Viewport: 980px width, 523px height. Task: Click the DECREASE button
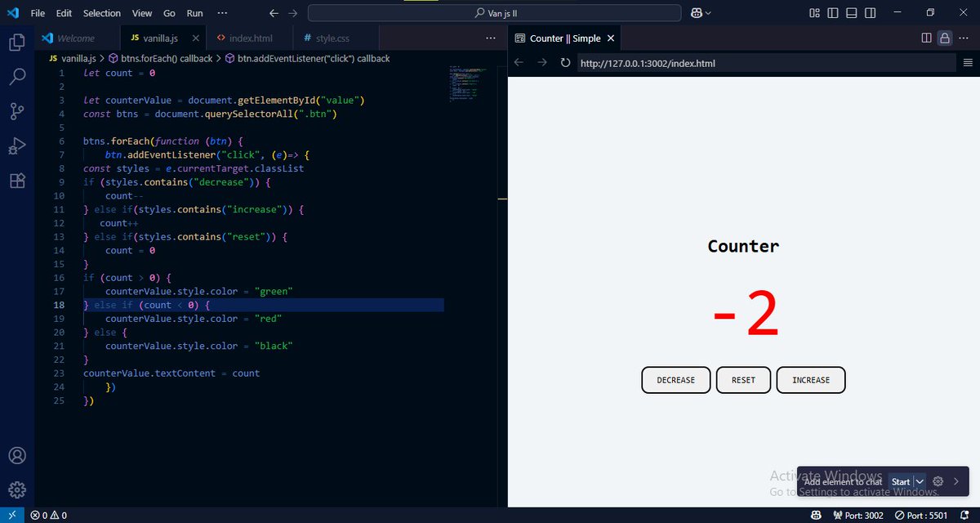click(x=676, y=380)
